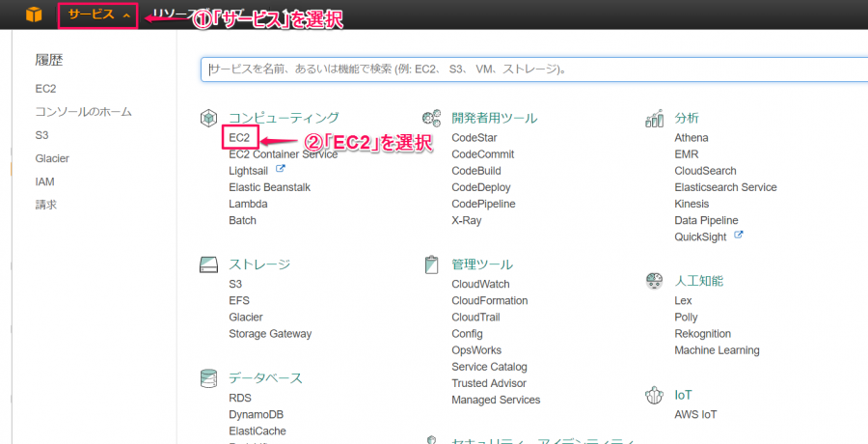Viewport: 868px width, 444px height.
Task: Open AWS IoT service
Action: [695, 415]
